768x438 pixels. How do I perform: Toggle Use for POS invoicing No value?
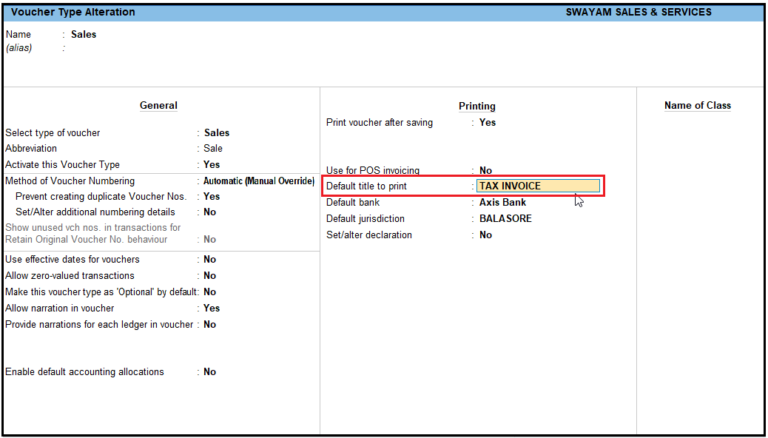[x=485, y=170]
